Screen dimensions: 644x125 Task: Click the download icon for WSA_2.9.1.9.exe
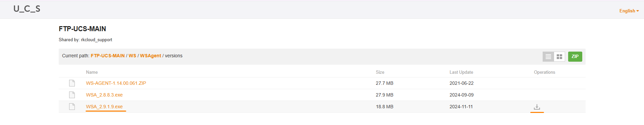(537, 107)
